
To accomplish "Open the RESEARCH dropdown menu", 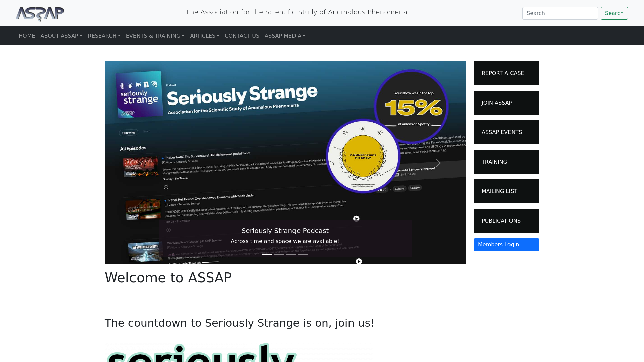I will tap(104, 36).
